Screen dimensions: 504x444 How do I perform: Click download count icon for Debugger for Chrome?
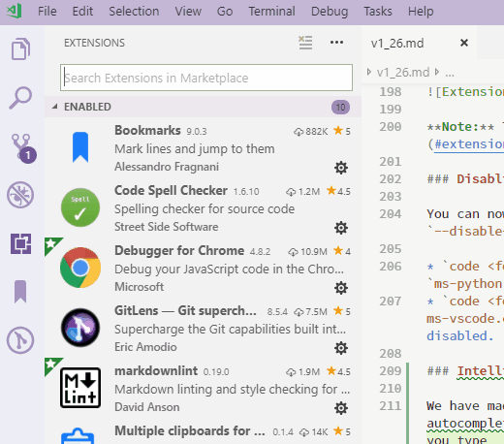293,252
